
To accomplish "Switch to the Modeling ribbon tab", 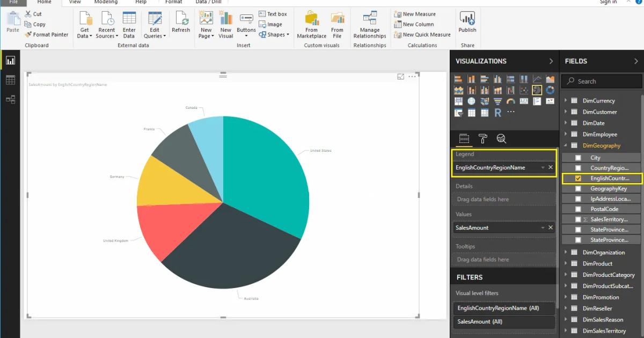I will point(106,2).
